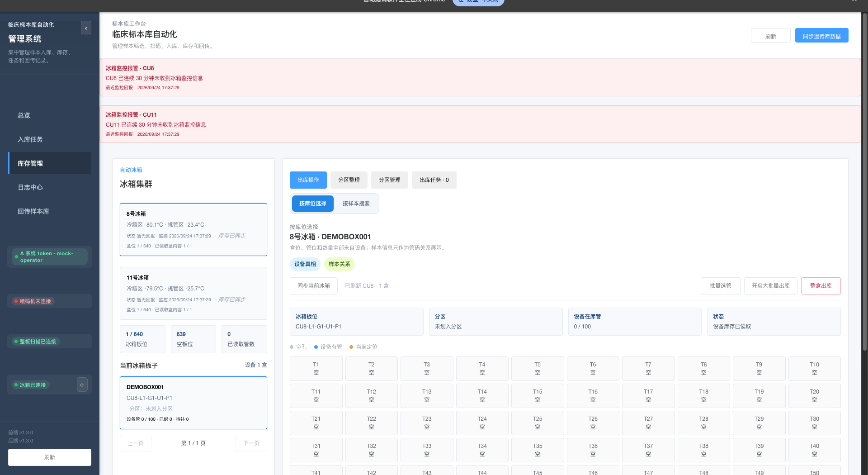Click the CU11 冰箱监控报警 alert banner
The image size is (868, 475).
[480, 124]
